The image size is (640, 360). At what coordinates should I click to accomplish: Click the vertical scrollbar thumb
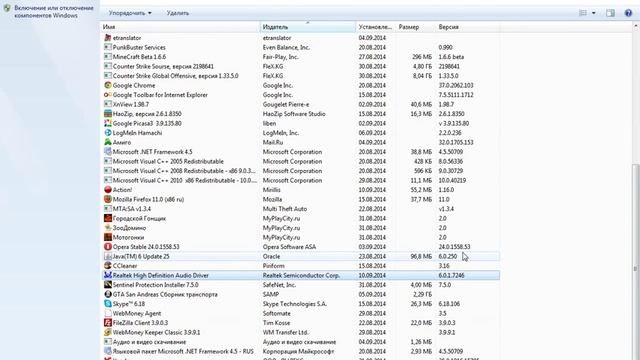pyautogui.click(x=636, y=261)
